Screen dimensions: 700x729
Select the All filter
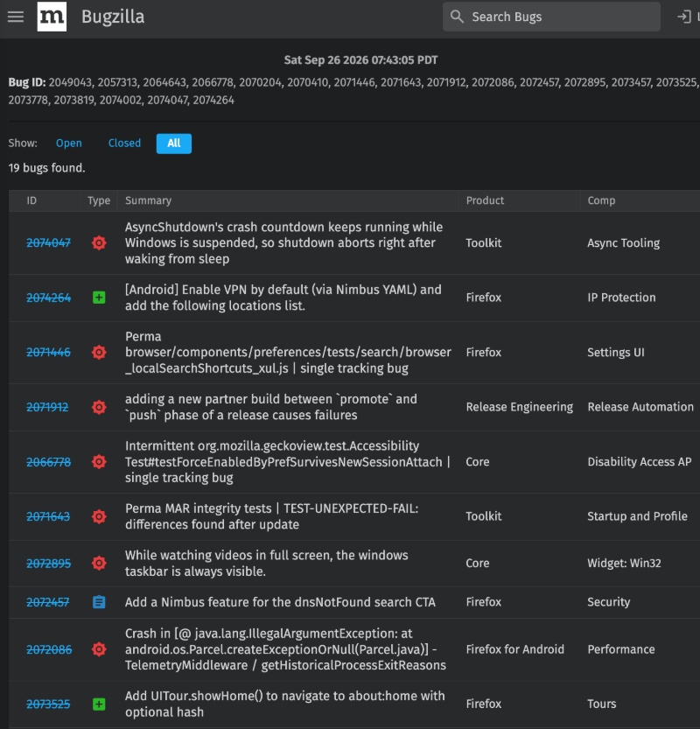click(174, 144)
